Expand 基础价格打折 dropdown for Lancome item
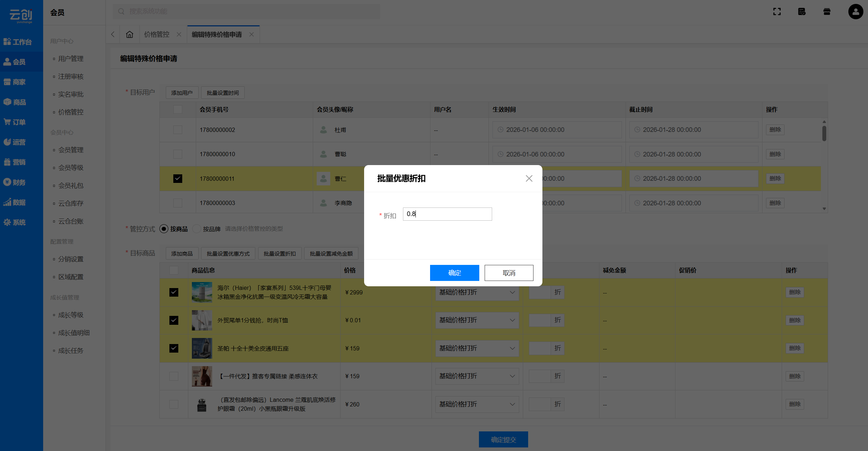This screenshot has height=451, width=868. (x=477, y=404)
